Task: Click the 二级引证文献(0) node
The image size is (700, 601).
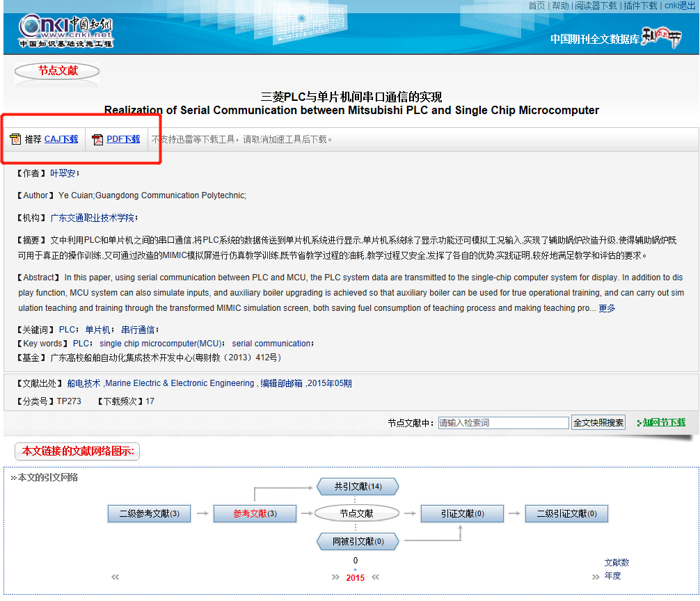Action: tap(567, 513)
